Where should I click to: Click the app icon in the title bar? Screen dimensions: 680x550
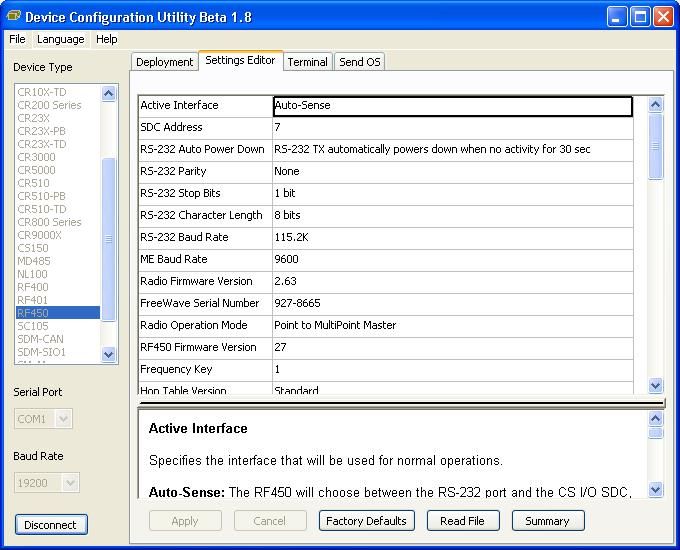[14, 16]
